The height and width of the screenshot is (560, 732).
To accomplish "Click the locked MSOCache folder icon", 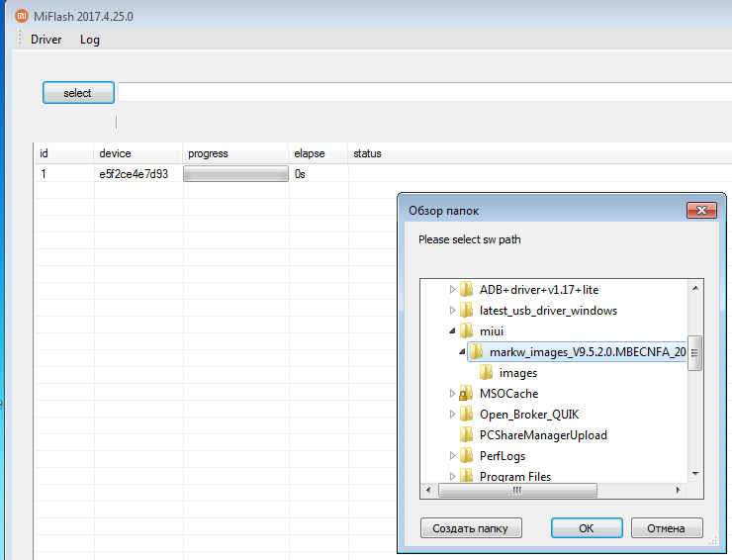I will tap(466, 393).
